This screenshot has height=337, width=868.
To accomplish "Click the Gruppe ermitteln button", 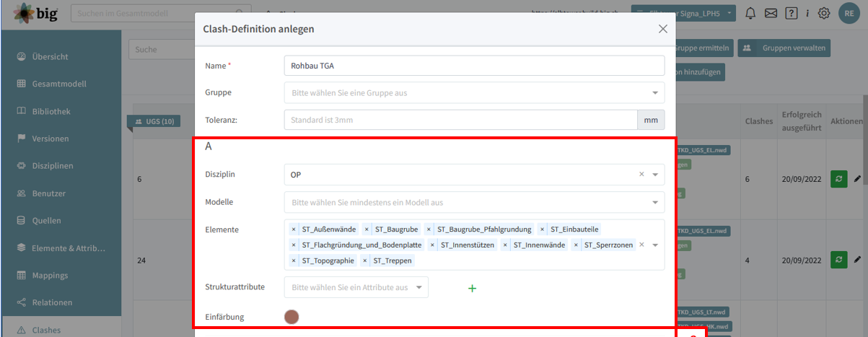I will (702, 48).
